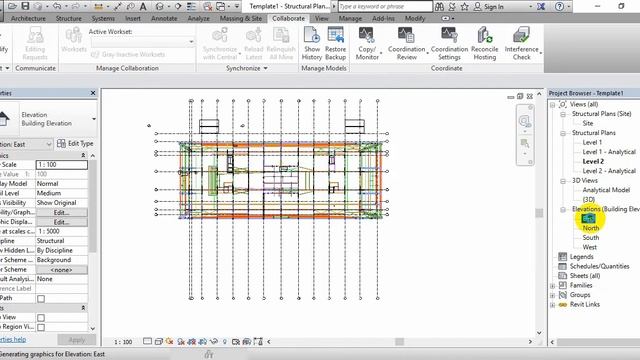Open the Manage ribbon tab
Screen dimensions: 640x360
[350, 18]
